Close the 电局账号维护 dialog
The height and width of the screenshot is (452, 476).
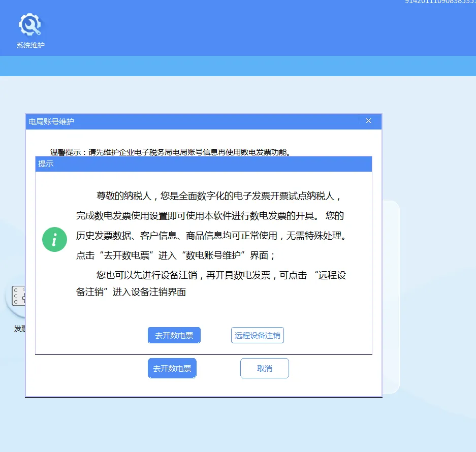(368, 121)
